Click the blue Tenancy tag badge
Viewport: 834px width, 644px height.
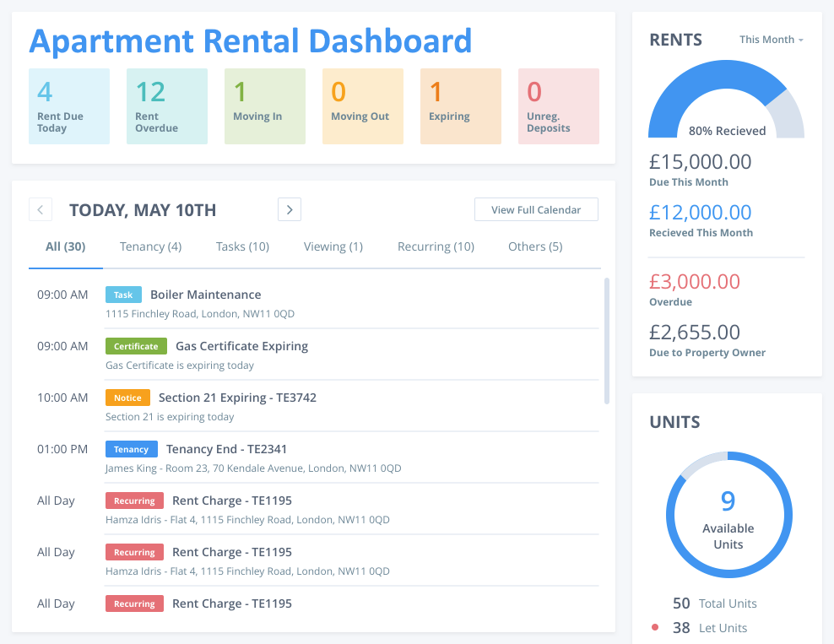(132, 449)
